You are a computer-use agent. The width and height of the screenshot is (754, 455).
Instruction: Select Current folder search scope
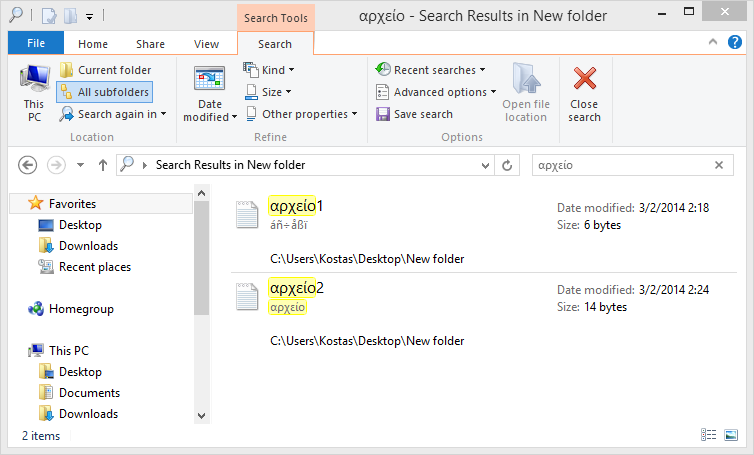coord(105,70)
